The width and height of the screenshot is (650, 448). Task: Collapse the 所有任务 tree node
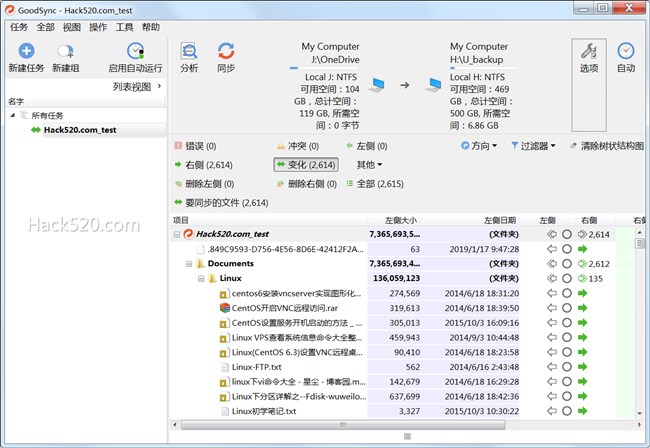pos(12,115)
